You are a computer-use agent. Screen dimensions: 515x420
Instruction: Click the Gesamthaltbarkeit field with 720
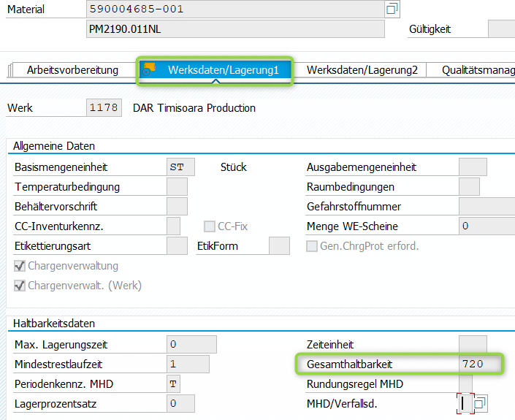pos(480,364)
